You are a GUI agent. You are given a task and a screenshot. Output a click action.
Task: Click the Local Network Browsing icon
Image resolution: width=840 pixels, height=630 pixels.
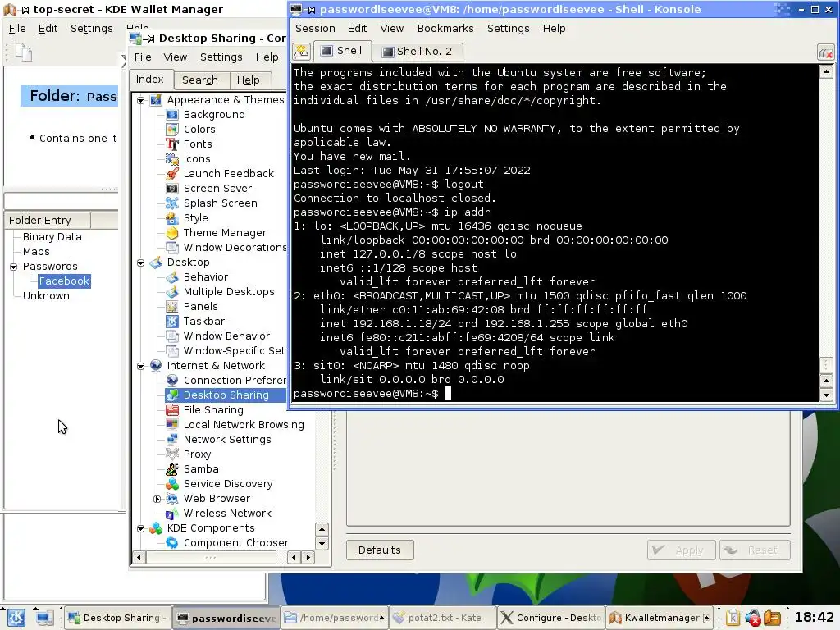[172, 425]
